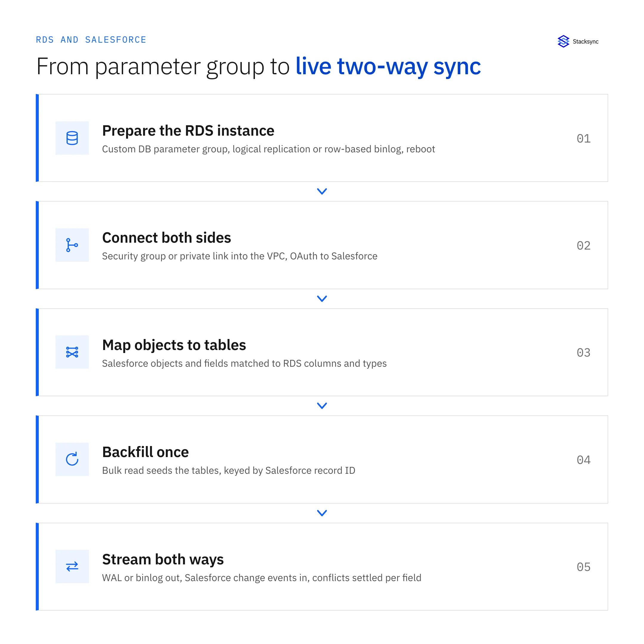
Task: Click the 'Salesforce objects and fields matched' description
Action: (244, 363)
